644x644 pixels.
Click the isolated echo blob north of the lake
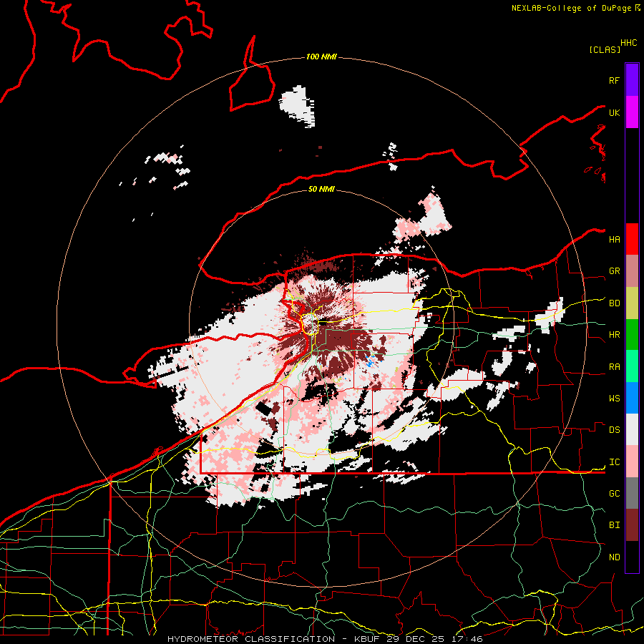(298, 106)
